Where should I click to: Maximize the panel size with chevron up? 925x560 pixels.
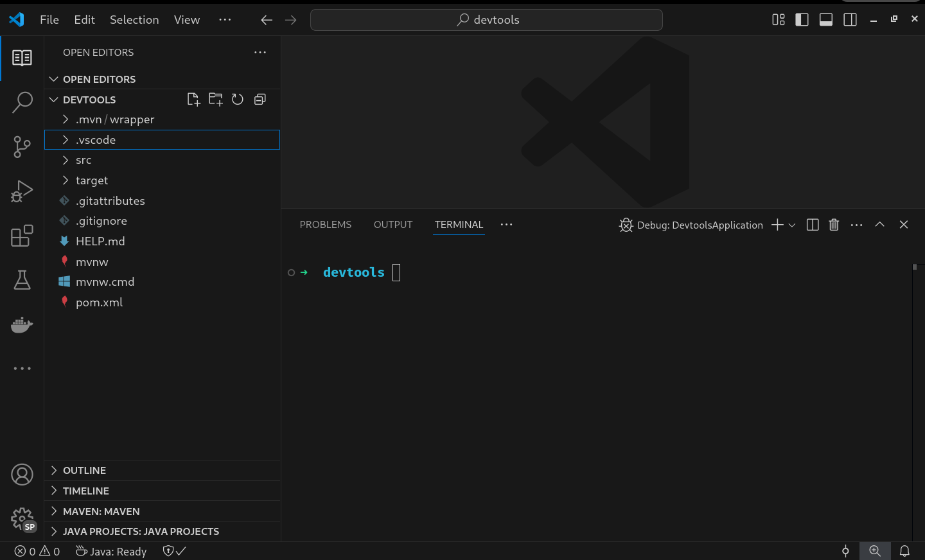(x=880, y=225)
